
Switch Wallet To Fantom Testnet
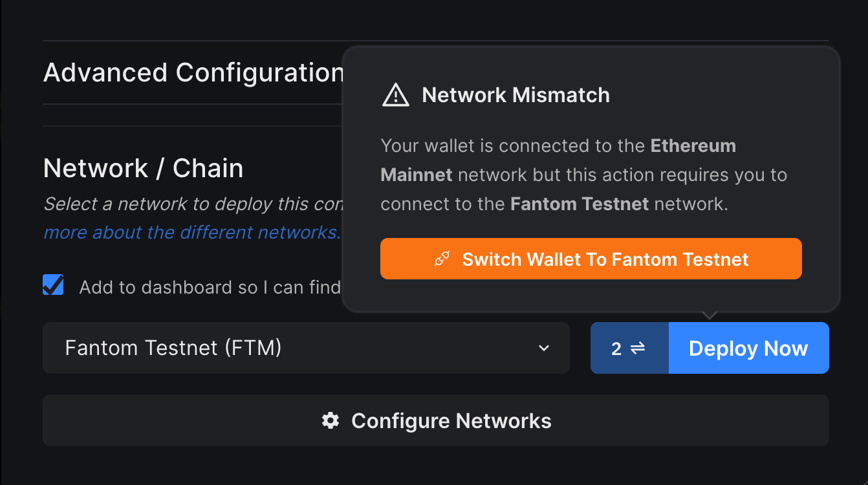coord(591,259)
